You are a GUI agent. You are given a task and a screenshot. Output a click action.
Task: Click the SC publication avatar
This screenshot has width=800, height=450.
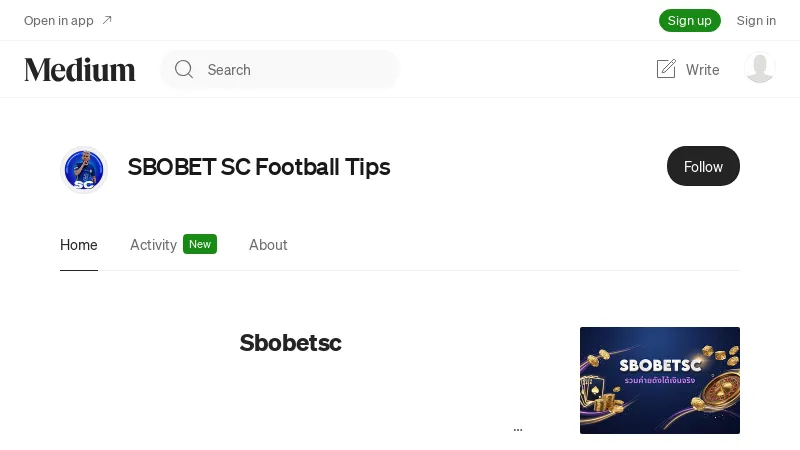(x=84, y=169)
